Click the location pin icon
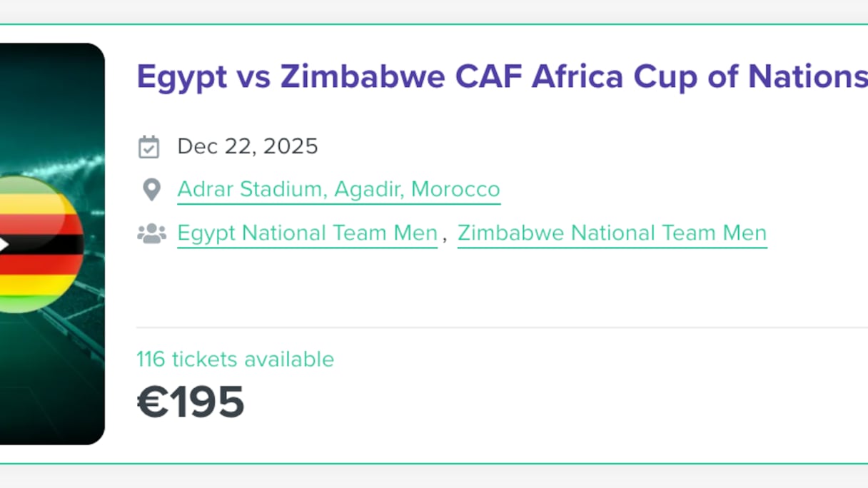 tap(151, 190)
